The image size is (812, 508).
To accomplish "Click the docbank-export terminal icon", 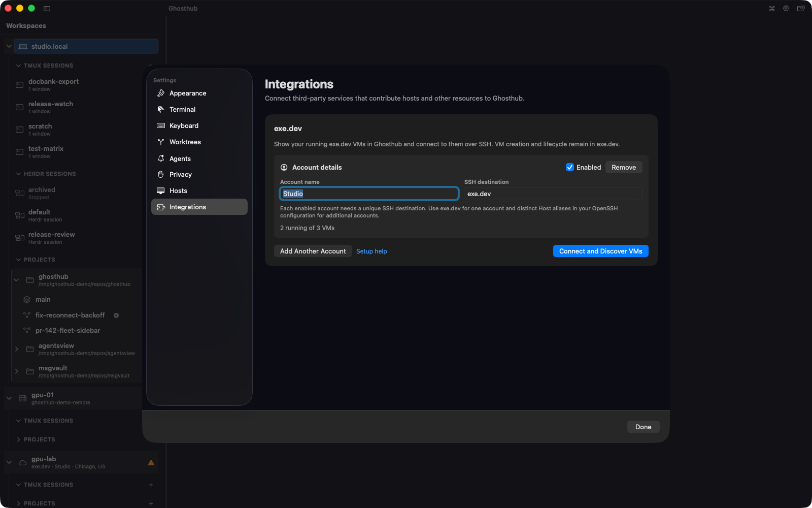I will coord(19,85).
